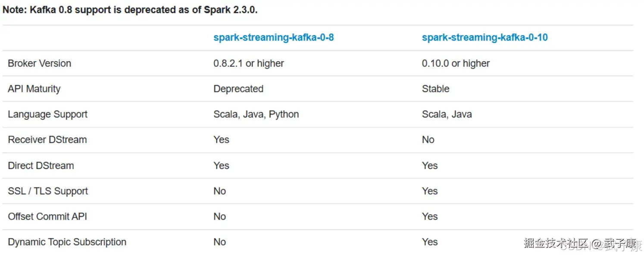Click the Dynamic Topic Subscription label

pyautogui.click(x=67, y=242)
